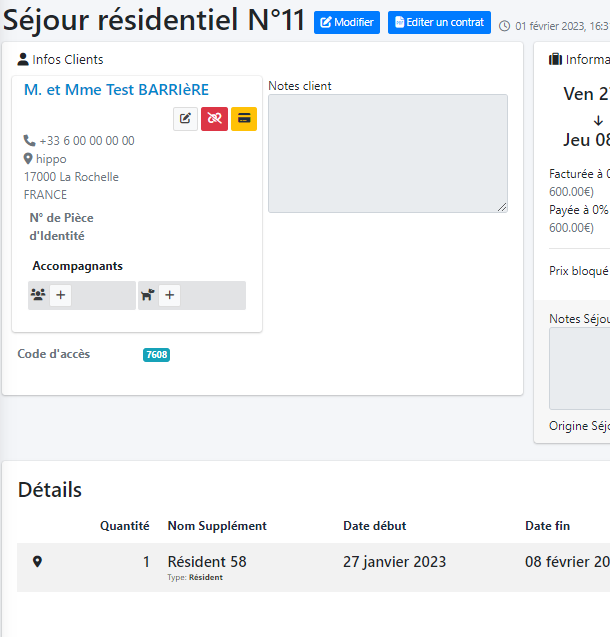Click the Notes client resize handle
The width and height of the screenshot is (610, 637).
coord(502,207)
